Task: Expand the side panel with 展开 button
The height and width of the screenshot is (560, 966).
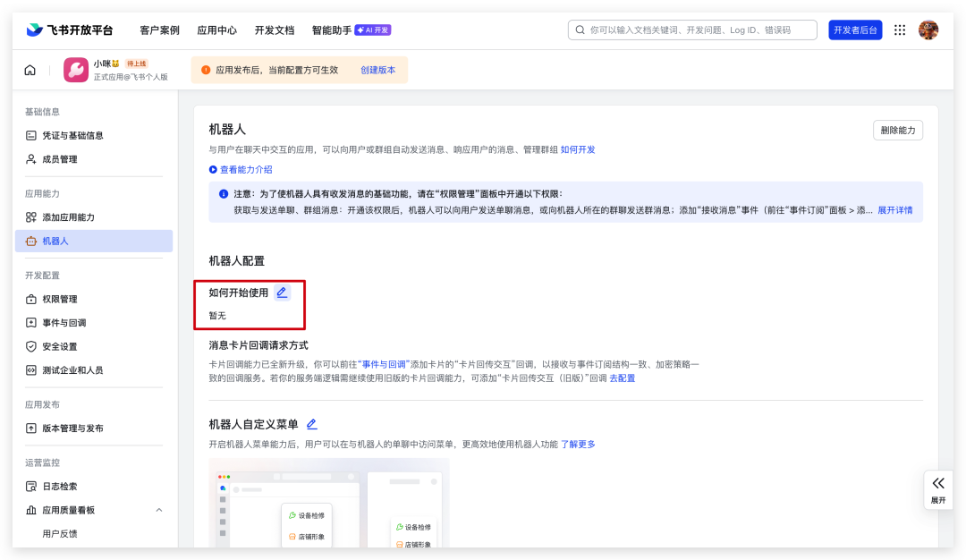Action: point(937,488)
